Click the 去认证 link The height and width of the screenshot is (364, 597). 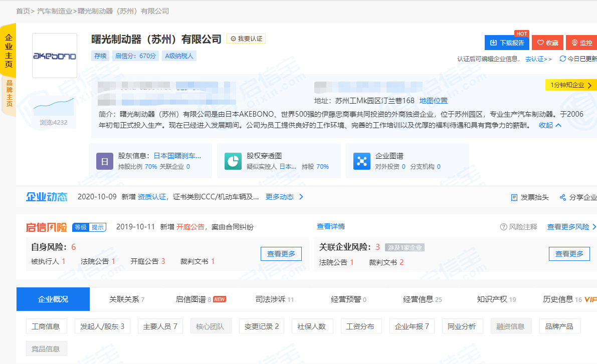[538, 59]
